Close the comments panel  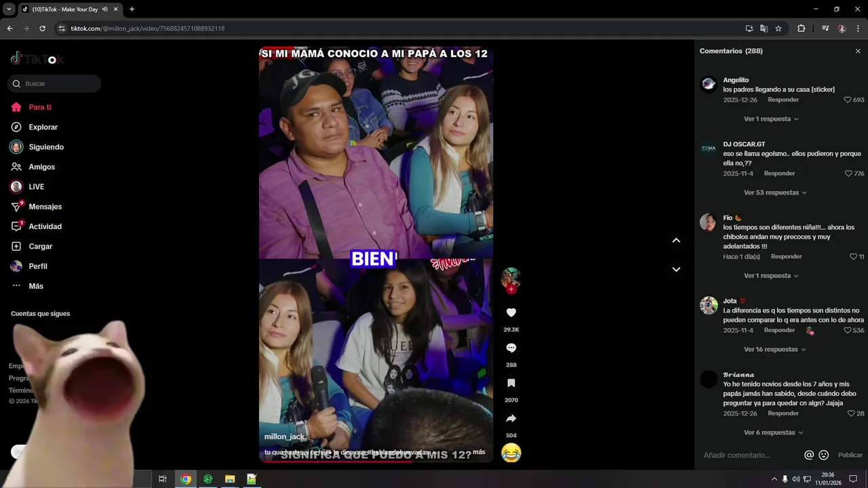click(x=858, y=51)
